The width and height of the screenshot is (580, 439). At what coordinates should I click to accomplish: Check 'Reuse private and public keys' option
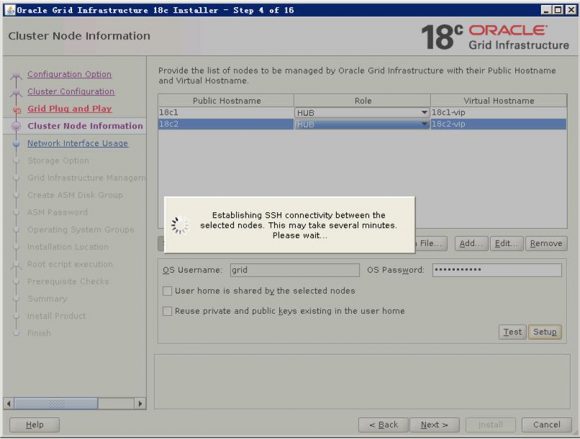point(167,311)
